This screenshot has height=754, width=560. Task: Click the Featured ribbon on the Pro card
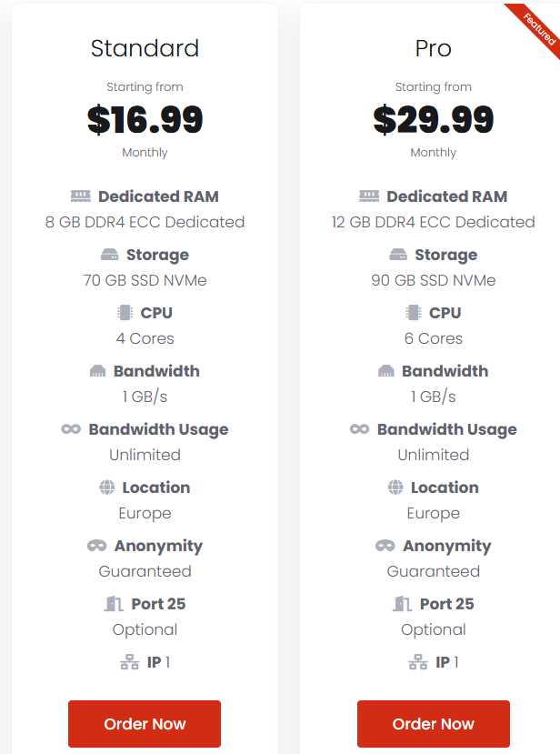click(x=537, y=28)
